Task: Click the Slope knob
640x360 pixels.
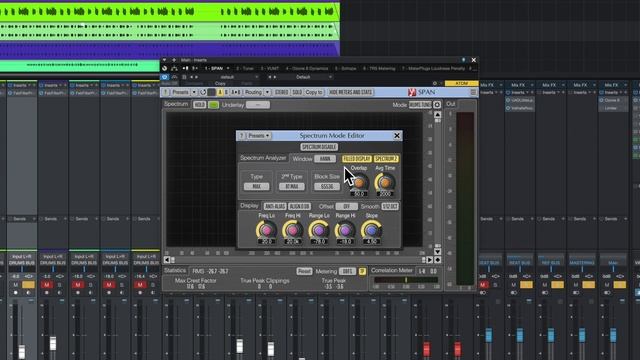Action: [x=371, y=231]
